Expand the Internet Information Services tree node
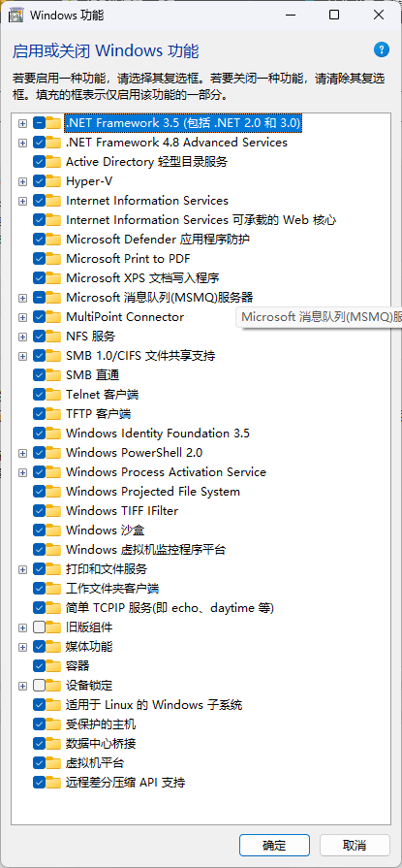 [x=22, y=201]
